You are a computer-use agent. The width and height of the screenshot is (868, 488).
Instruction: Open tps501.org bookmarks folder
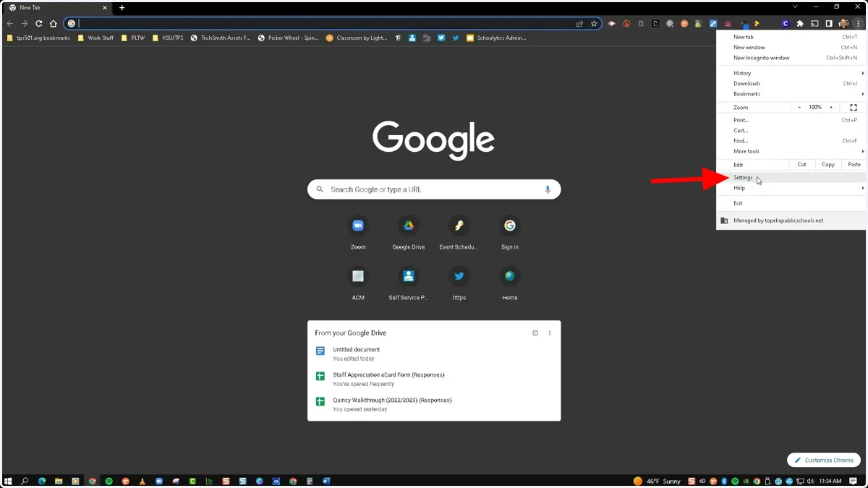pyautogui.click(x=38, y=38)
